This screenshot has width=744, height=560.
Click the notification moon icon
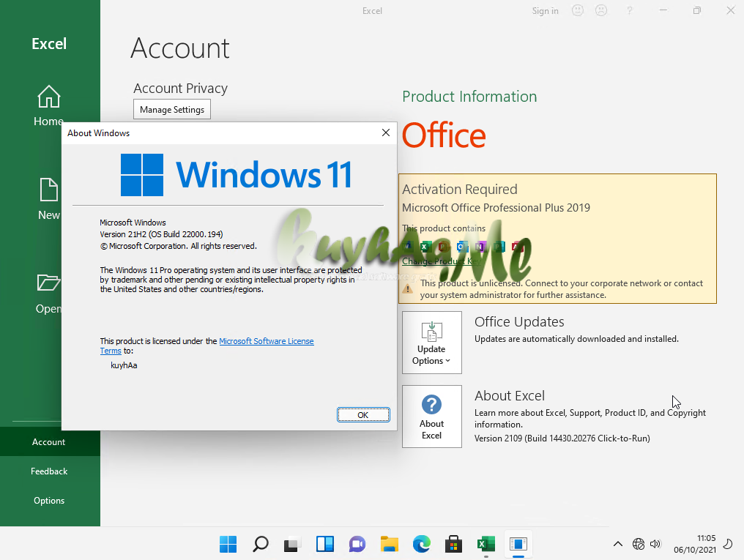coord(728,544)
